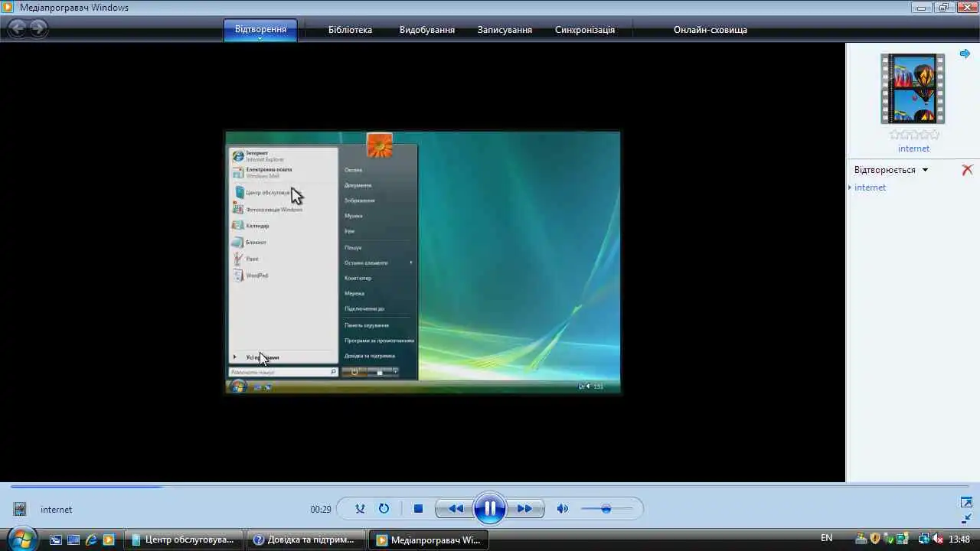Image resolution: width=980 pixels, height=551 pixels.
Task: Click the media icon next to bottom title
Action: click(x=20, y=509)
